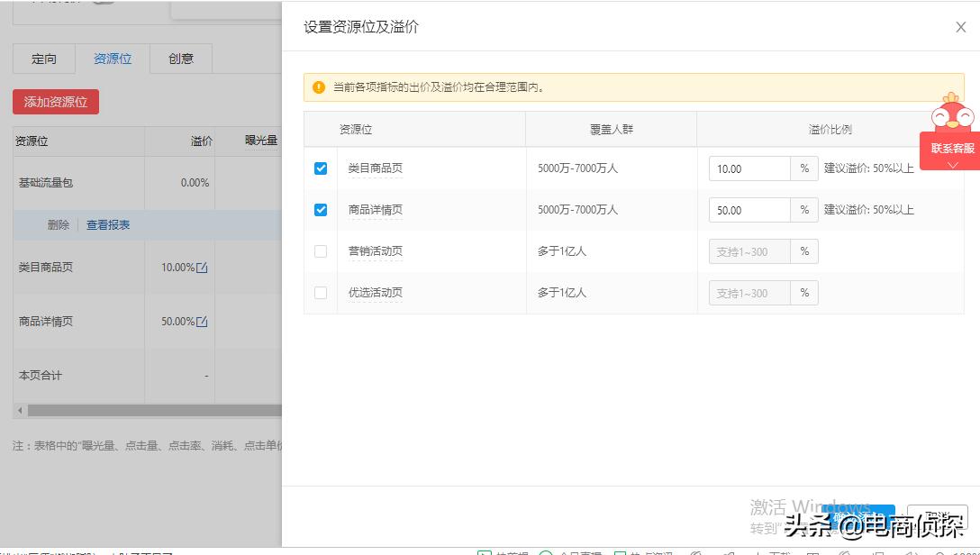Click the 10.00 premium input field
Screen dimensions: 980x555
[748, 168]
